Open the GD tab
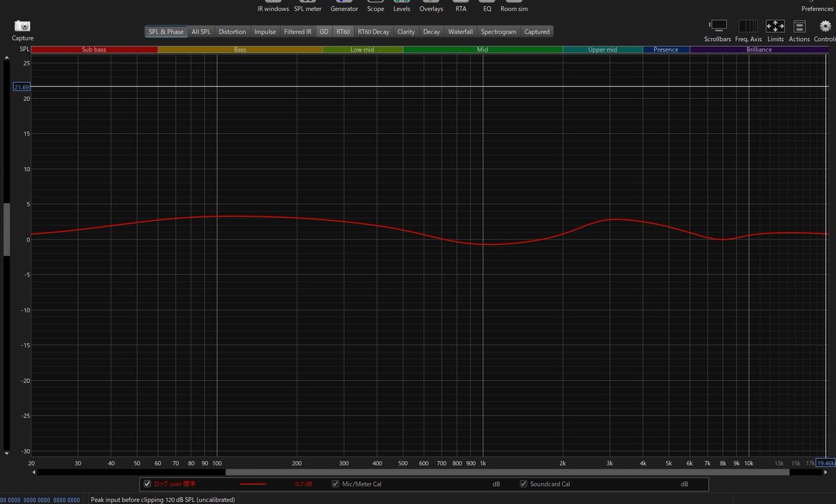Image resolution: width=836 pixels, height=504 pixels. click(x=324, y=31)
